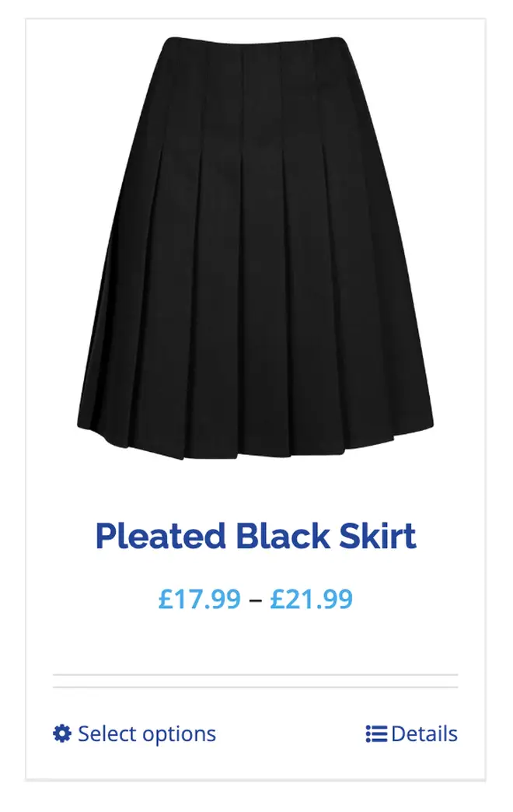
Task: Click the list icon beside Details
Action: point(376,733)
